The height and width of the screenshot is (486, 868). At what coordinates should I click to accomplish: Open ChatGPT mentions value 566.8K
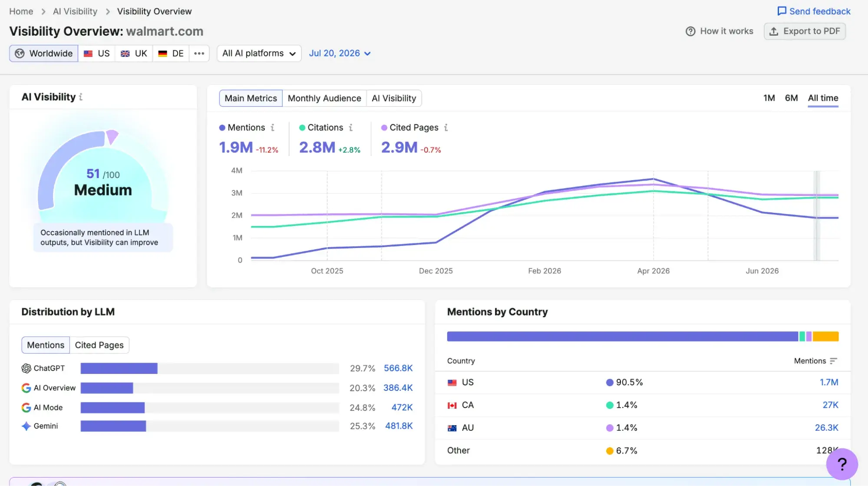coord(398,368)
